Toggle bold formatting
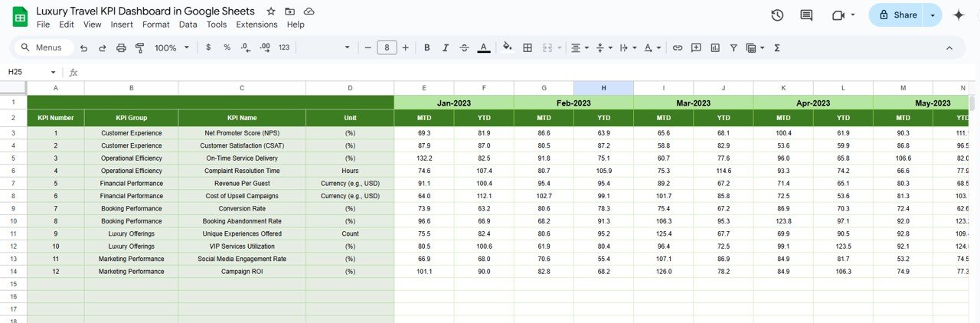The image size is (980, 323). pos(426,47)
